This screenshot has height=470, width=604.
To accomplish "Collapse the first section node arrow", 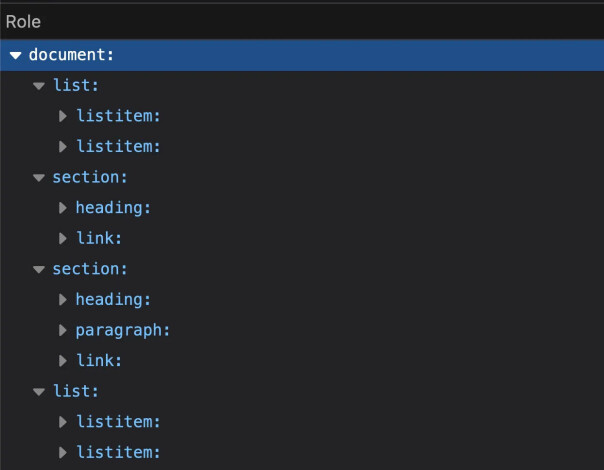I will click(39, 178).
